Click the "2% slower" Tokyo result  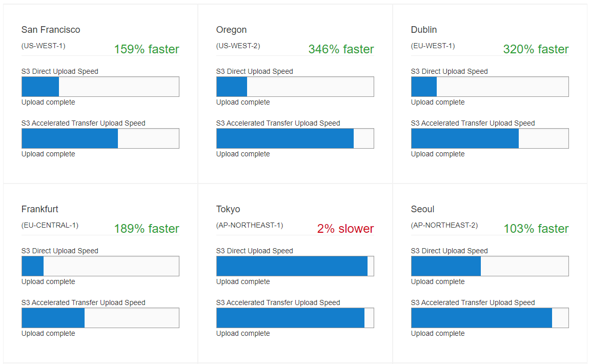tap(345, 229)
